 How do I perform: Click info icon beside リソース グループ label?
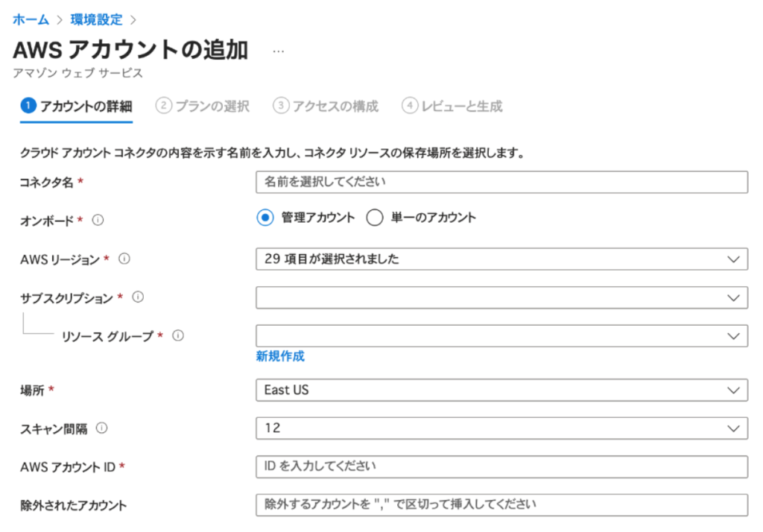pyautogui.click(x=178, y=336)
